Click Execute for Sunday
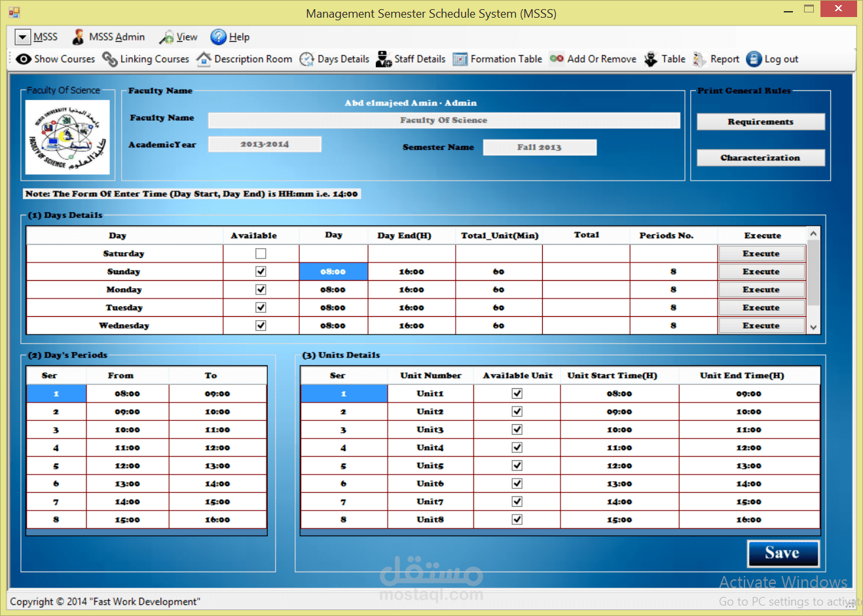The image size is (863, 616). tap(762, 272)
